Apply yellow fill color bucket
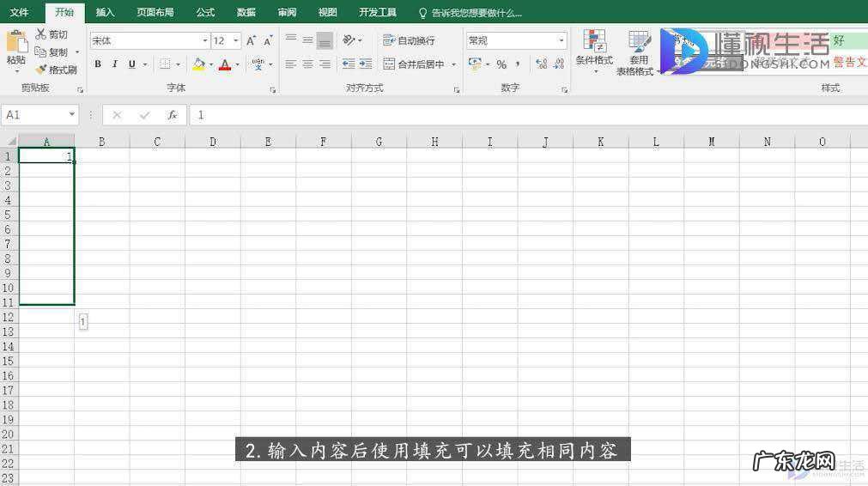 [198, 64]
